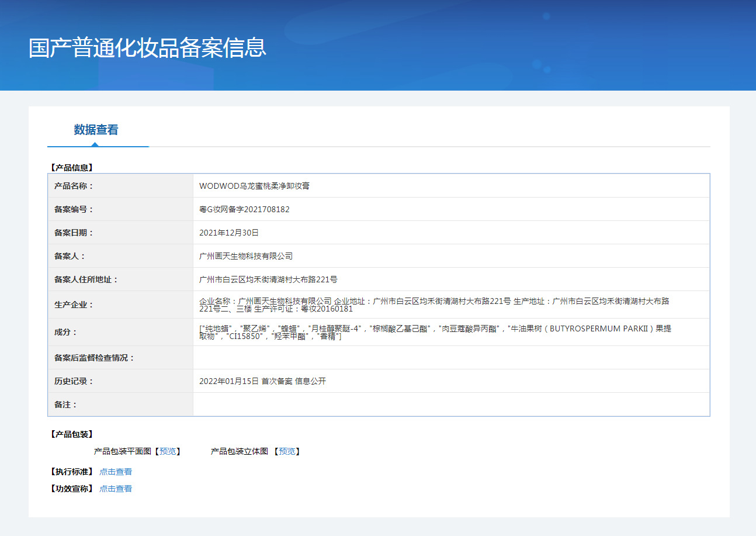Click the 产品名称 row label

coord(74,186)
